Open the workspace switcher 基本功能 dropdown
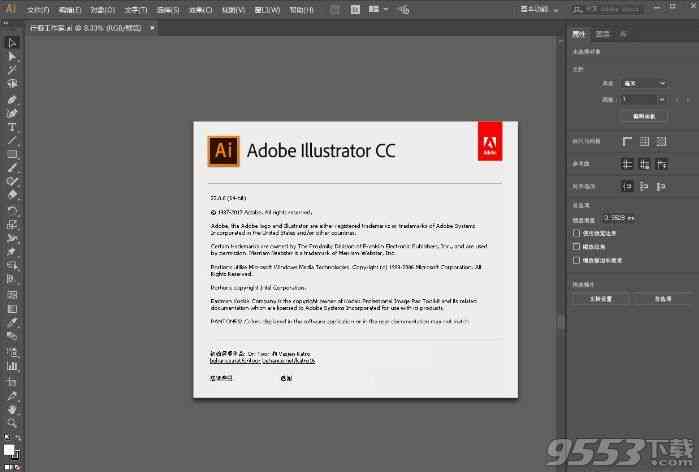Image resolution: width=699 pixels, height=472 pixels. [539, 9]
